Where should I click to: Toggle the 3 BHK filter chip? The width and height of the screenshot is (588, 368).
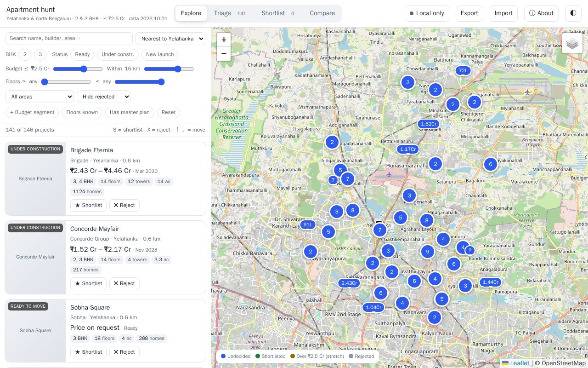(x=40, y=54)
